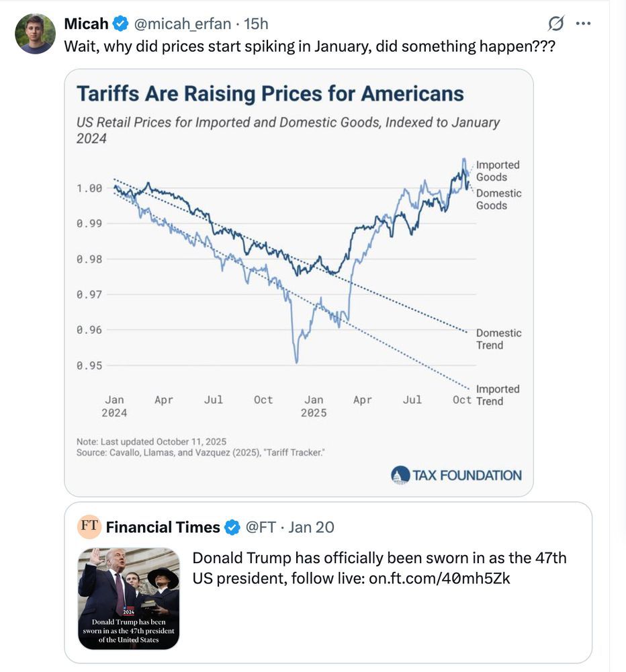Click the on.ft.com/40mh5Zk link text
This screenshot has width=626, height=672.
click(439, 577)
